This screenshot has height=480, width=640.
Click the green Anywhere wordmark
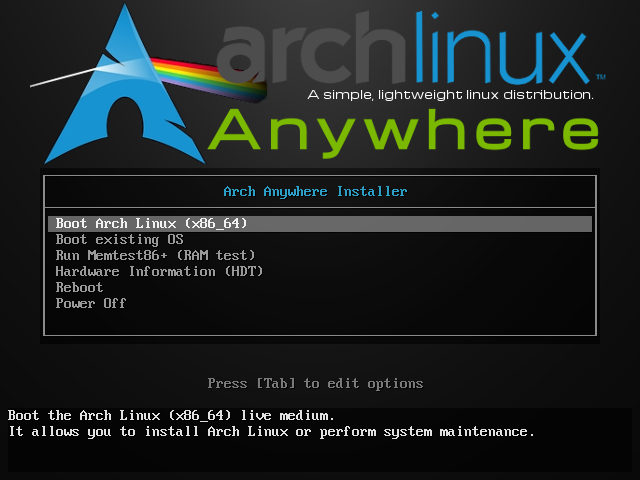(x=403, y=133)
